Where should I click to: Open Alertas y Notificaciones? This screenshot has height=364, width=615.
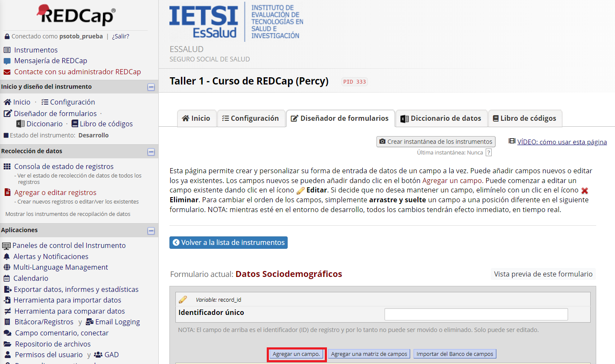51,256
